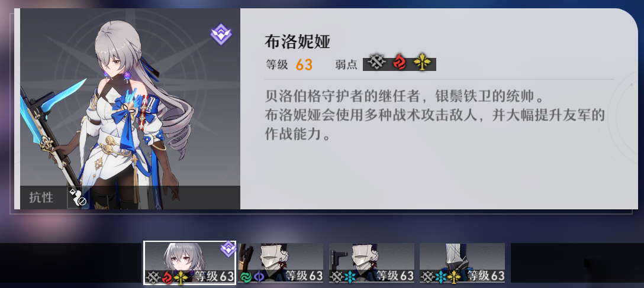This screenshot has width=644, height=288.
Task: Click the purple elite rank badge on the portrait
Action: [x=221, y=34]
